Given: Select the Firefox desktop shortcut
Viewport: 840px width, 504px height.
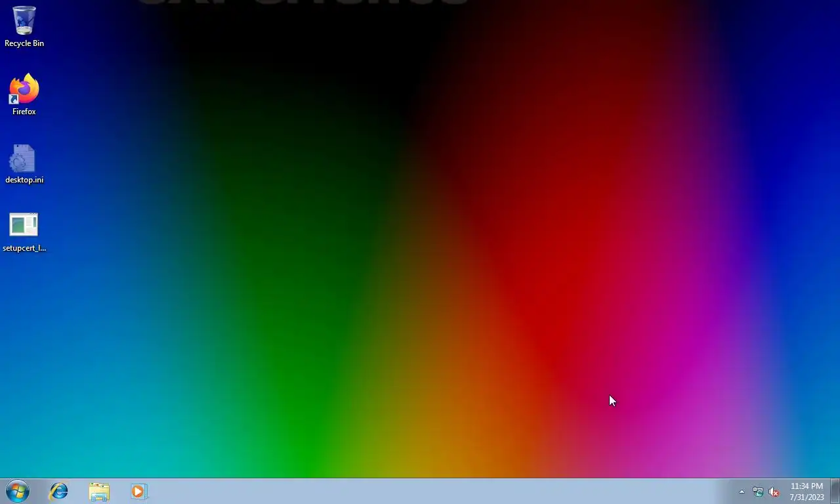Looking at the screenshot, I should point(24,94).
